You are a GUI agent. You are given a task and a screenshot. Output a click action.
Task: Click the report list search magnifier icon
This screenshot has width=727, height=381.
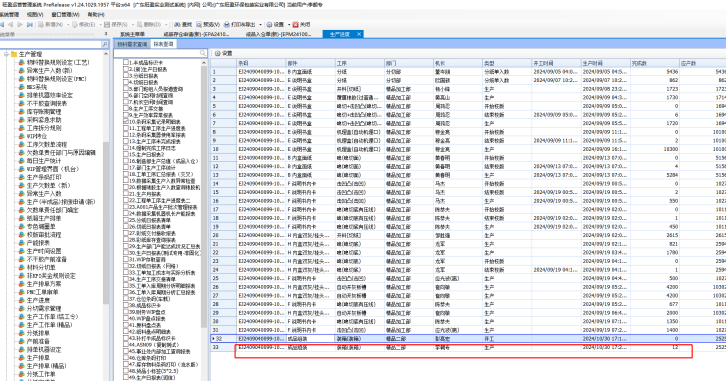203,53
